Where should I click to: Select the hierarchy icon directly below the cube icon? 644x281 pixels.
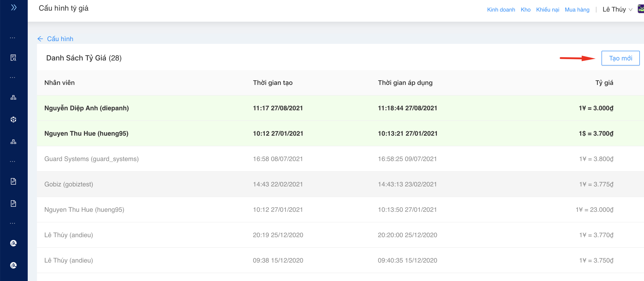[x=13, y=142]
